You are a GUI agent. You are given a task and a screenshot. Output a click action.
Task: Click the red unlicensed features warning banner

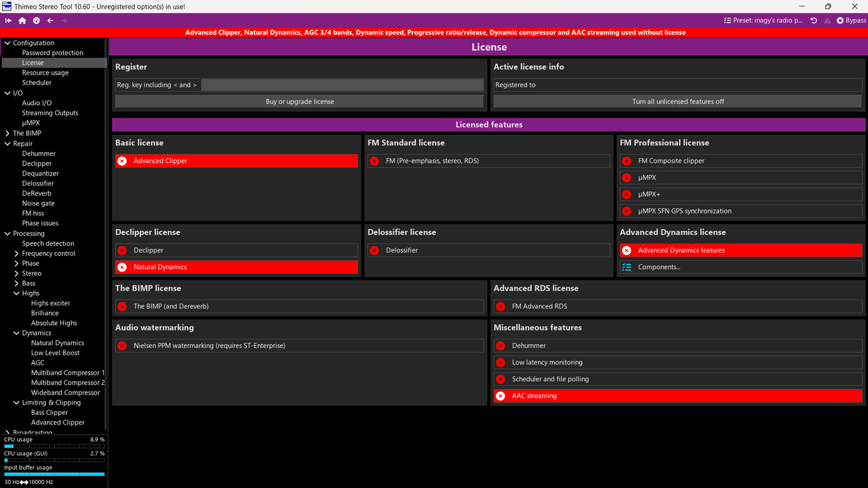click(x=435, y=33)
